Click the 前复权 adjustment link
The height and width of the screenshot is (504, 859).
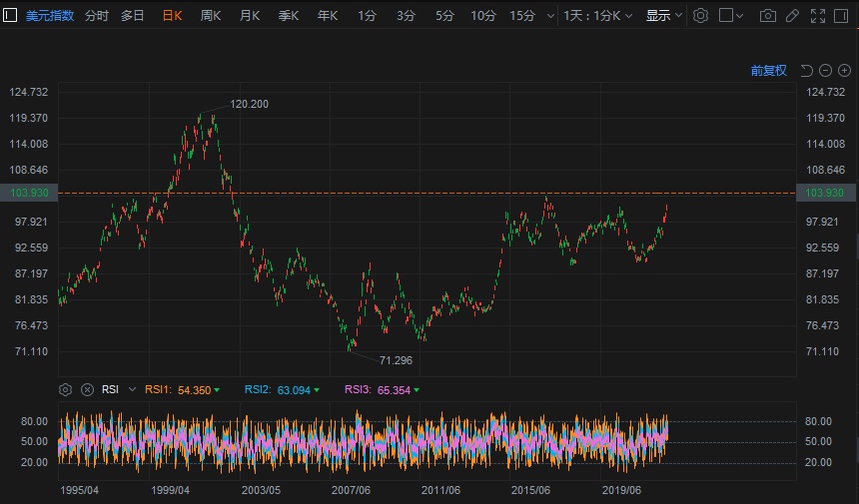click(x=768, y=70)
